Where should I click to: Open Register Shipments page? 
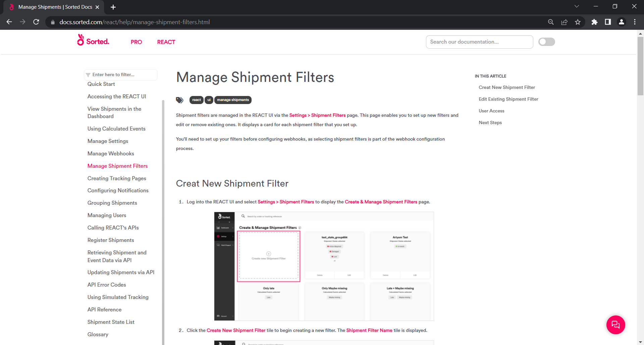coord(111,240)
